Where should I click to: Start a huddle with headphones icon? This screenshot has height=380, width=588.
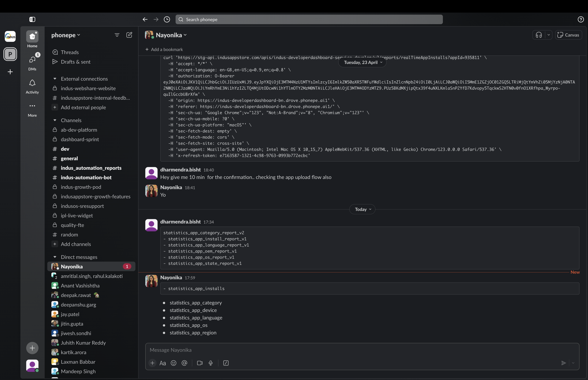539,35
